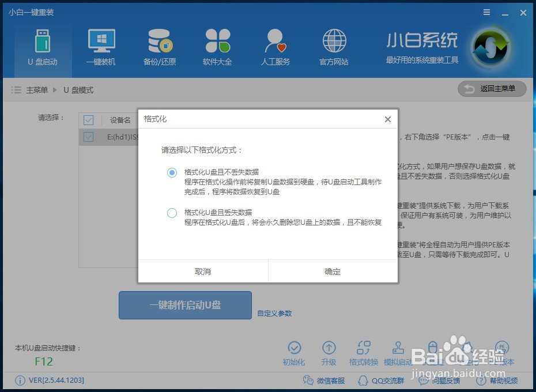Screen dimensions: 536x392
Task: Click the F12 hotkey text
Action: pyautogui.click(x=44, y=361)
